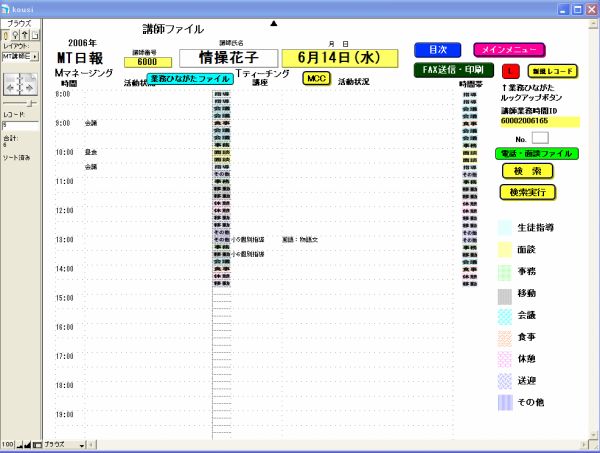Click the Preview mode page icon
This screenshot has height=453, width=600.
click(36, 35)
